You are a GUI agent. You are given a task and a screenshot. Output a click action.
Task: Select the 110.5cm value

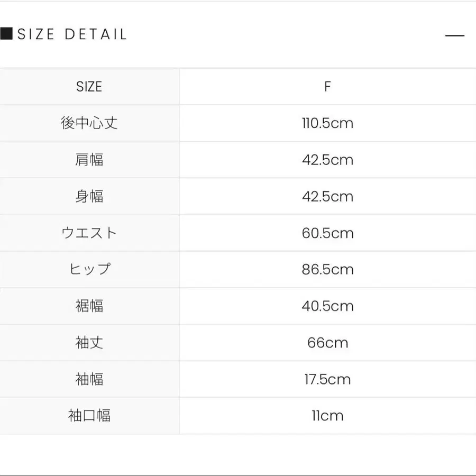(x=327, y=123)
